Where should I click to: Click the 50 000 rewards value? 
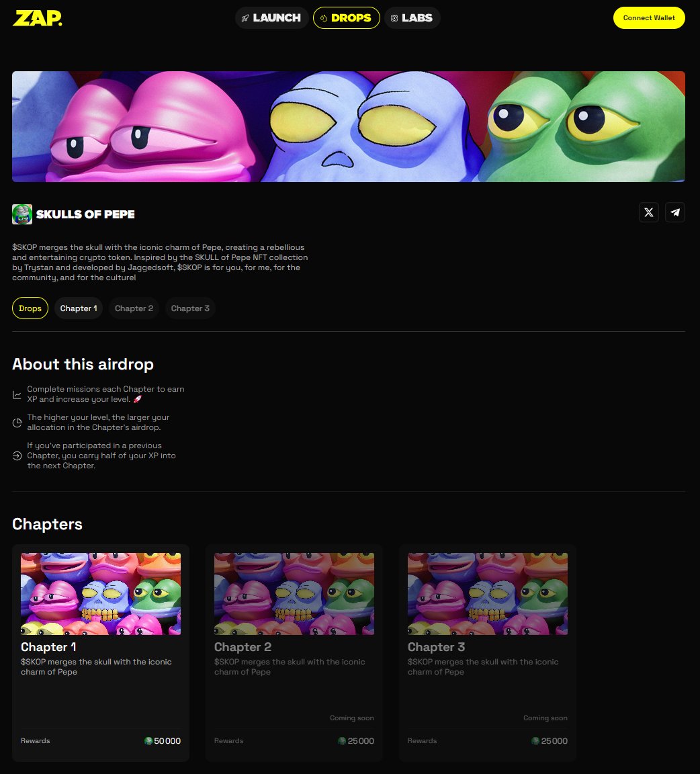point(167,741)
